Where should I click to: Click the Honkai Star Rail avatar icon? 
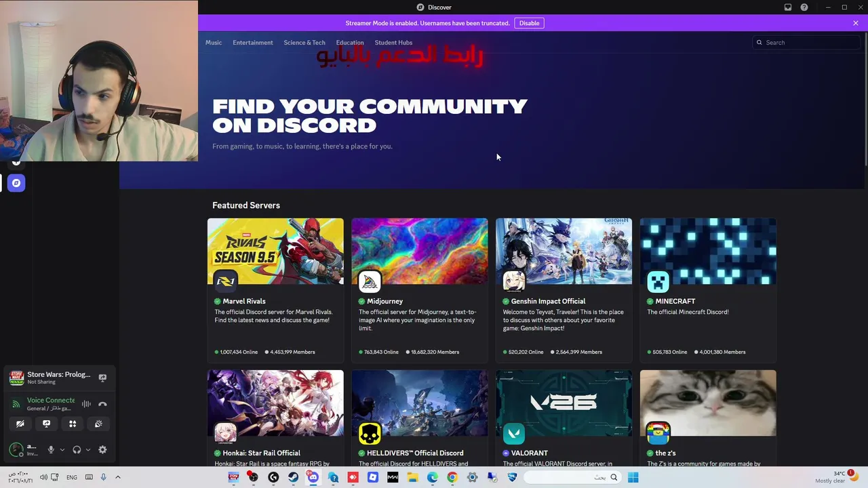(226, 433)
